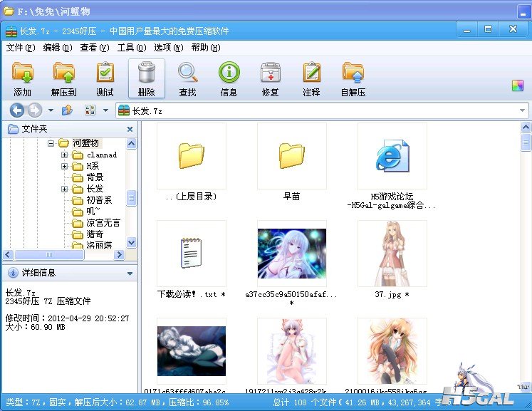The width and height of the screenshot is (532, 411).
Task: Collapse the 详细信息 details panel arrow
Action: [x=130, y=274]
